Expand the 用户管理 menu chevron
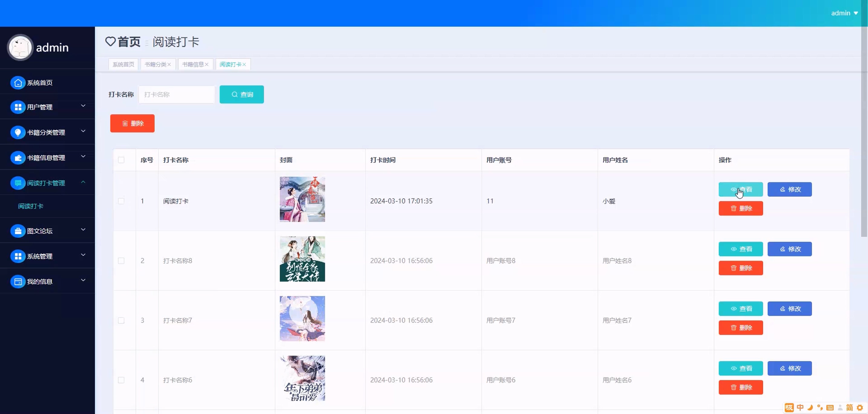This screenshot has width=868, height=414. 83,106
